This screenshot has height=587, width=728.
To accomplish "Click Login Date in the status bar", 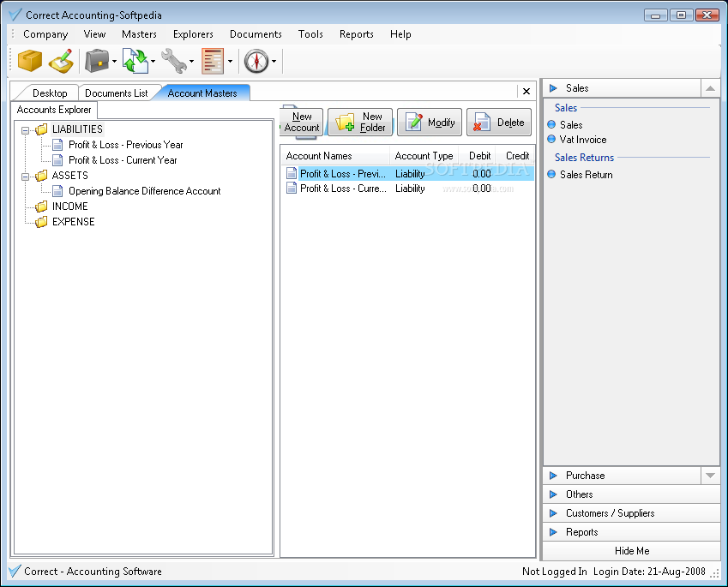I will tap(648, 572).
